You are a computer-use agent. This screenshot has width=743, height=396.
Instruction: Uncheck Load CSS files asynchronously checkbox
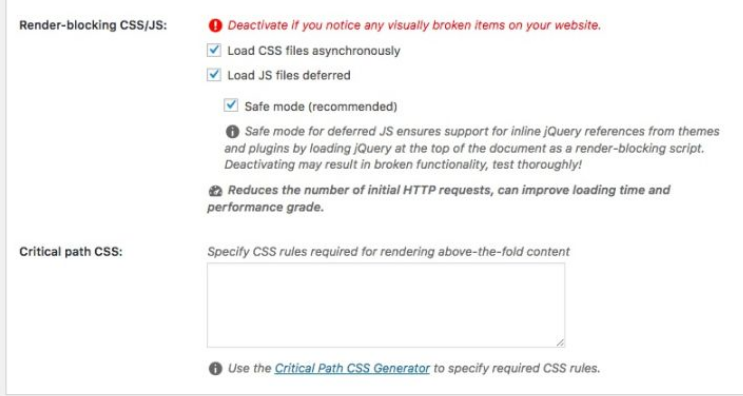214,50
